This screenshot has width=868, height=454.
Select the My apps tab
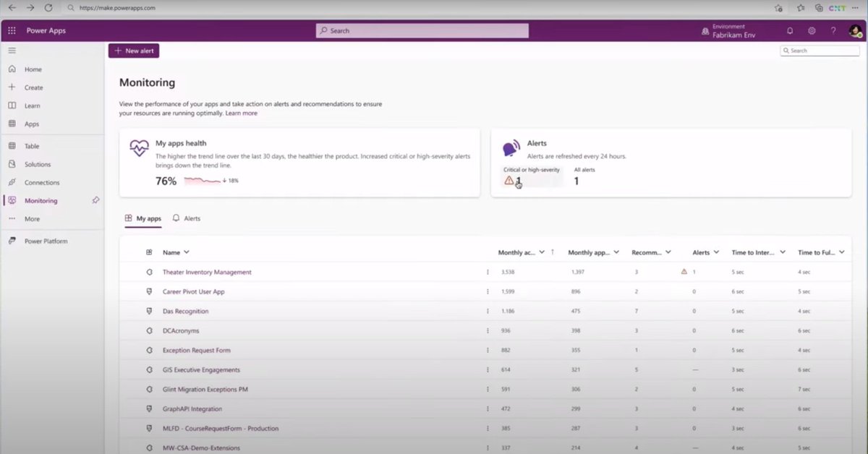point(148,218)
